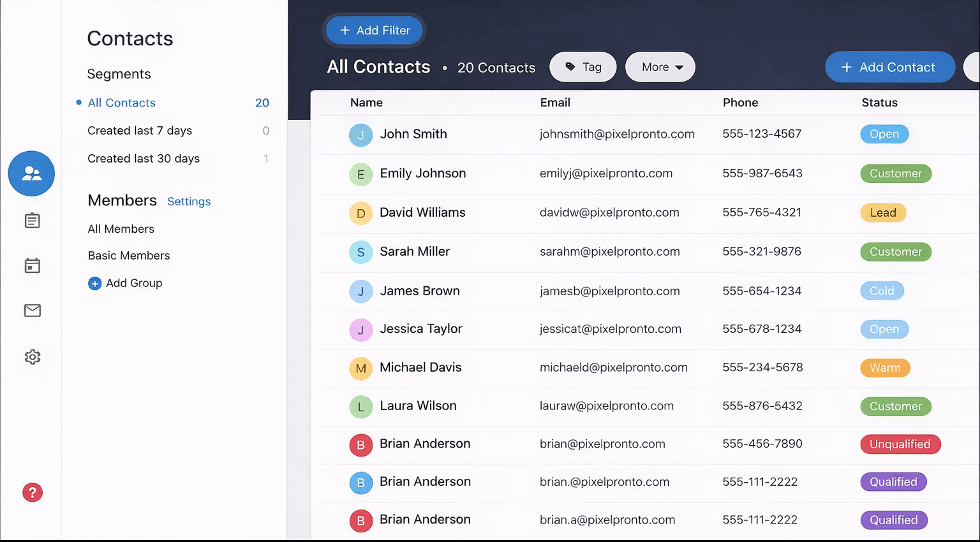Select the Basic Members group
This screenshot has height=542, width=980.
tap(128, 255)
